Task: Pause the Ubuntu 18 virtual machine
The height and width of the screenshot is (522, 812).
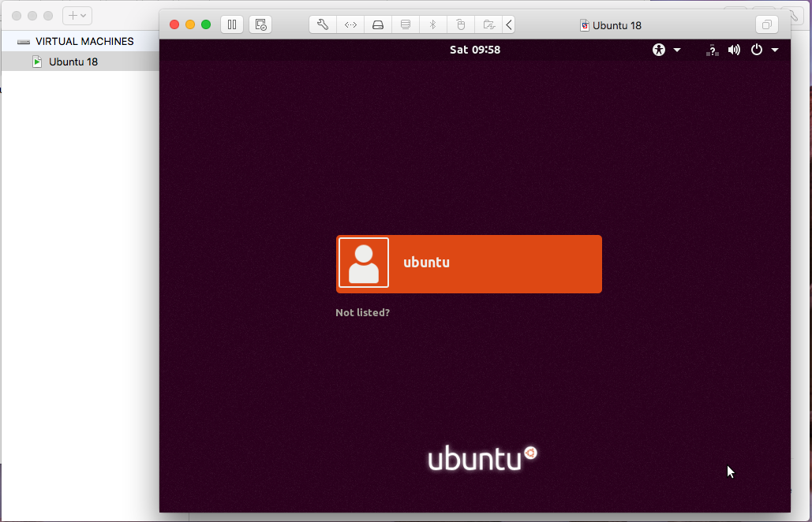Action: (x=232, y=24)
